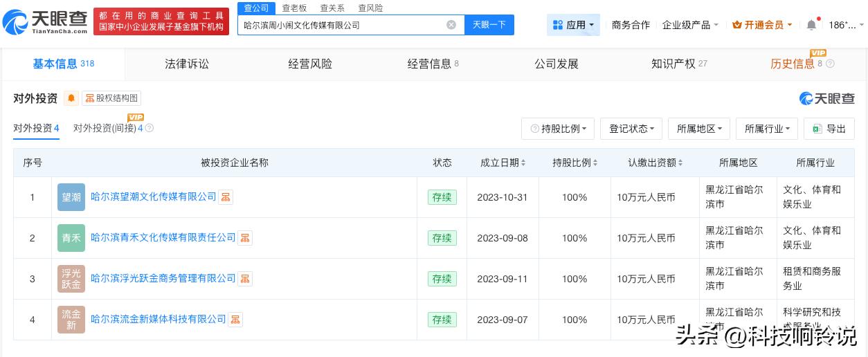
Task: Open equity structure icon for 哈尔滨浮光跃金商务管理有限公司
Action: (x=245, y=279)
